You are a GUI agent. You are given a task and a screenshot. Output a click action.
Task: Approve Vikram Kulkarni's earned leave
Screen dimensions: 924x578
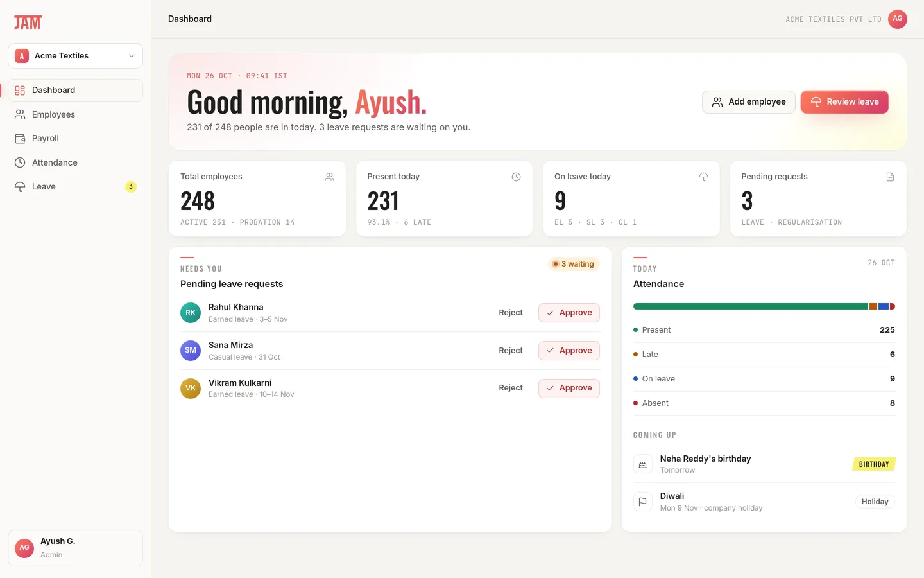(x=569, y=388)
